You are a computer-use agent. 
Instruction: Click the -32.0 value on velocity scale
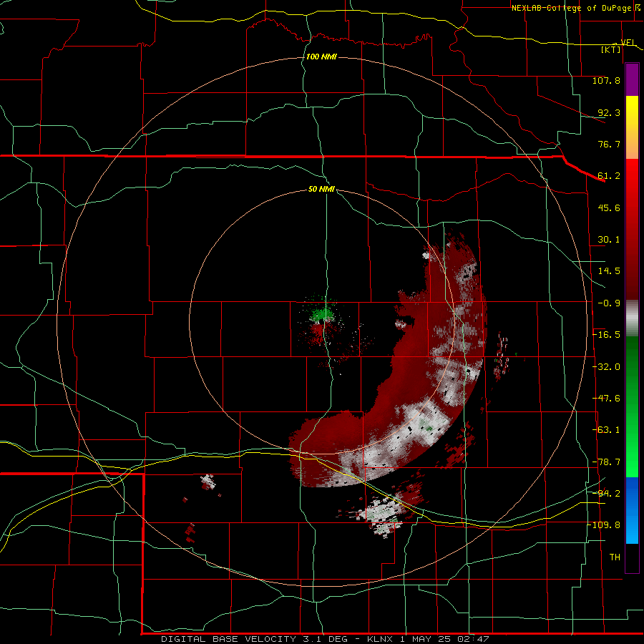pos(606,367)
